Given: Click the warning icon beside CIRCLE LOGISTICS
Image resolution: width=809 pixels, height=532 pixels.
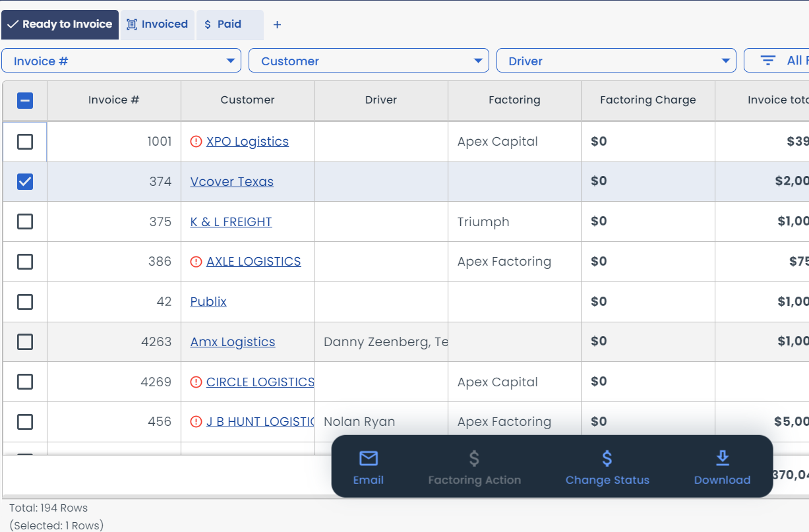Looking at the screenshot, I should (x=196, y=381).
